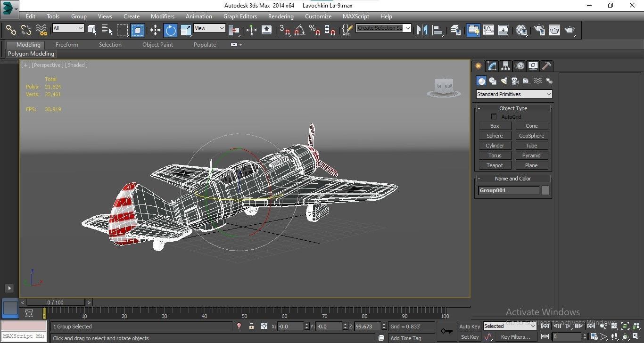The height and width of the screenshot is (343, 644).
Task: Toggle Selection Lock padlock icon
Action: click(251, 326)
